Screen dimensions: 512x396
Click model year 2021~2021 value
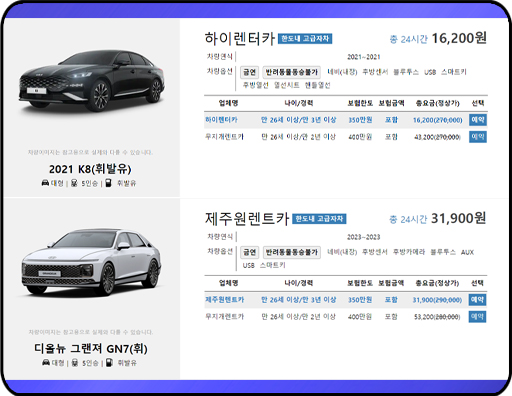(364, 57)
